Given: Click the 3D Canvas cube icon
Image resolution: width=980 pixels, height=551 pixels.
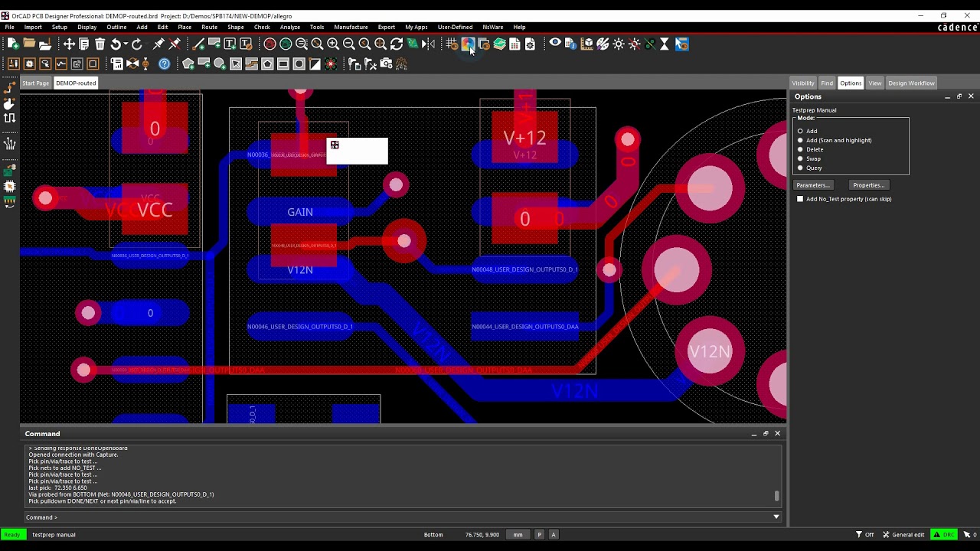Looking at the screenshot, I should click(586, 44).
